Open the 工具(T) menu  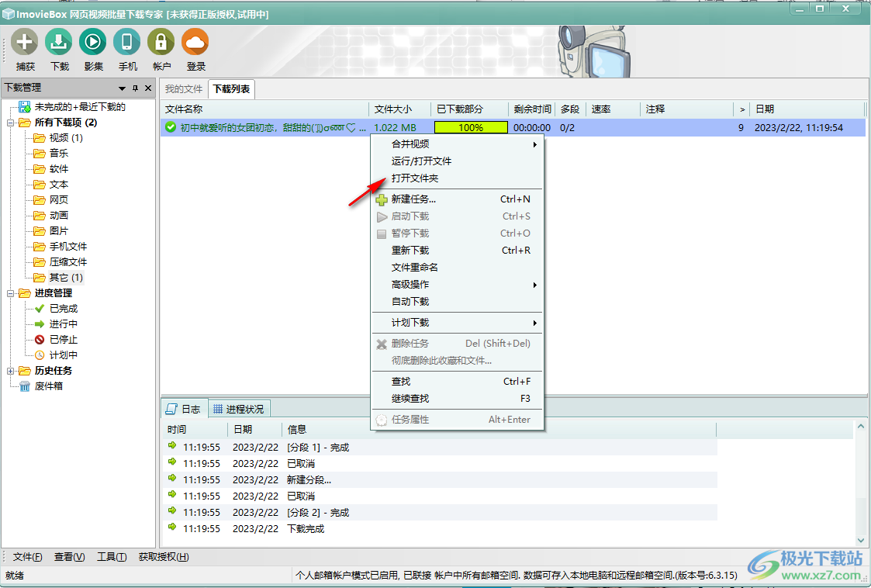click(112, 557)
